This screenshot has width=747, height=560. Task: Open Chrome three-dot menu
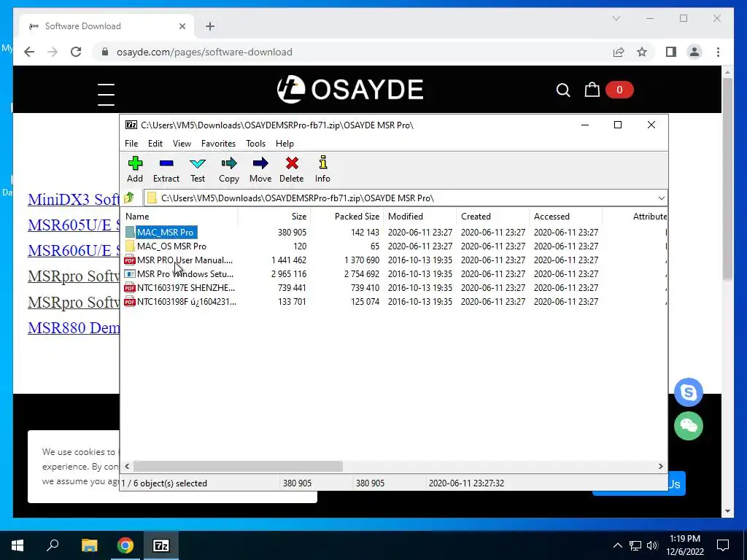pos(718,52)
